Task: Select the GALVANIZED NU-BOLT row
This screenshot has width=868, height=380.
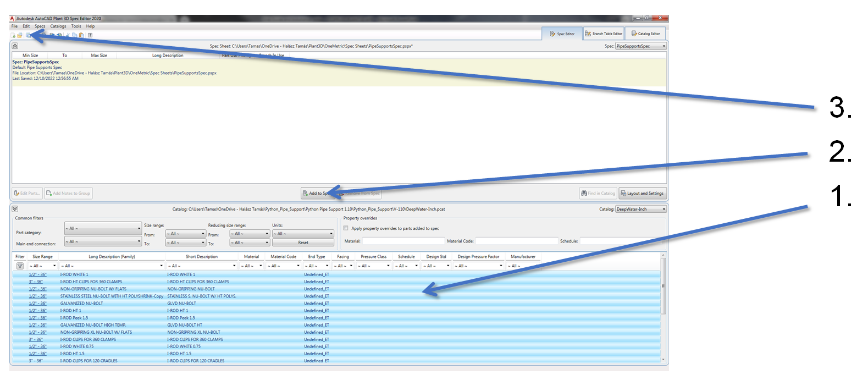Action: coord(336,303)
